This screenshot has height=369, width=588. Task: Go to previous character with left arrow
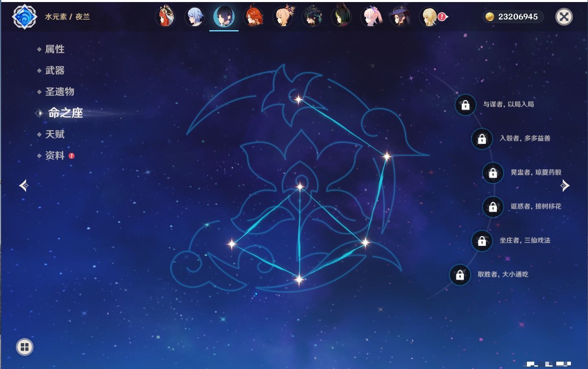[x=24, y=186]
